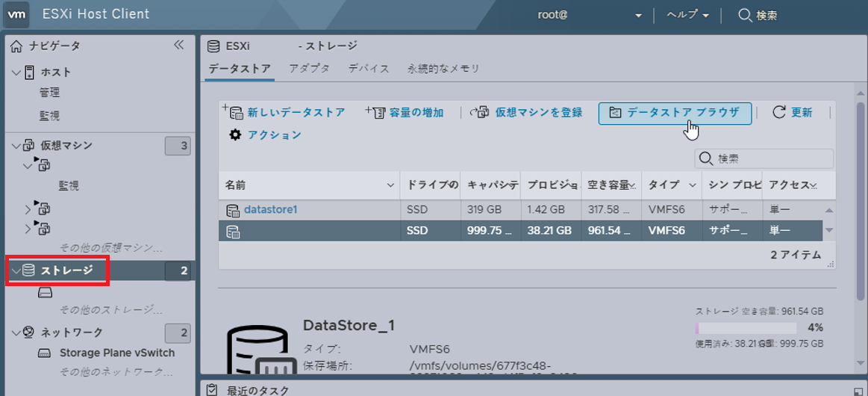Click the Host server icon
This screenshot has width=868, height=396.
tap(29, 72)
